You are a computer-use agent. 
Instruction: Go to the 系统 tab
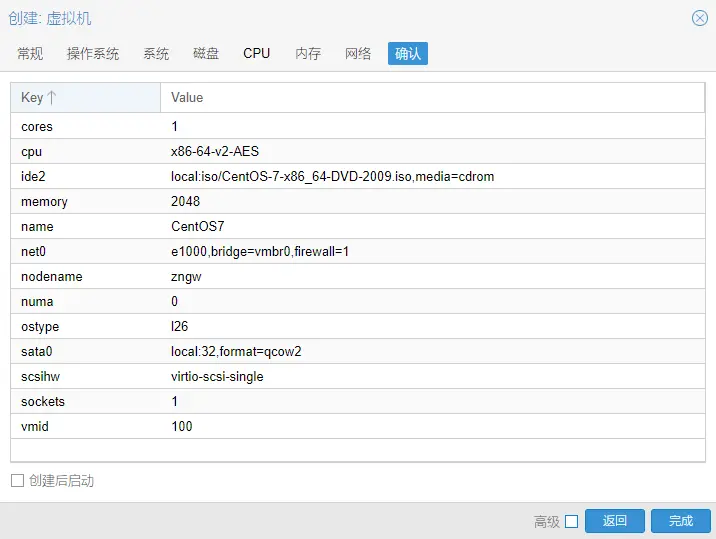156,54
